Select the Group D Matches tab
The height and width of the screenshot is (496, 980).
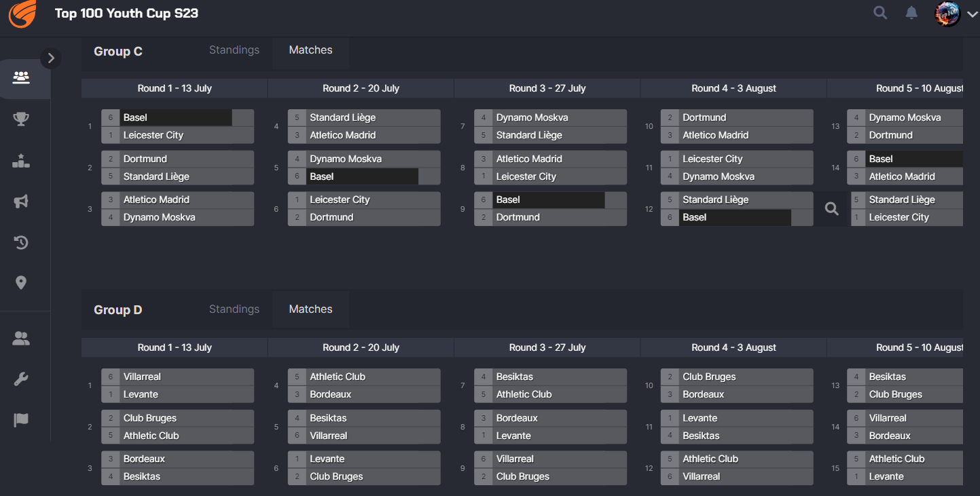310,309
